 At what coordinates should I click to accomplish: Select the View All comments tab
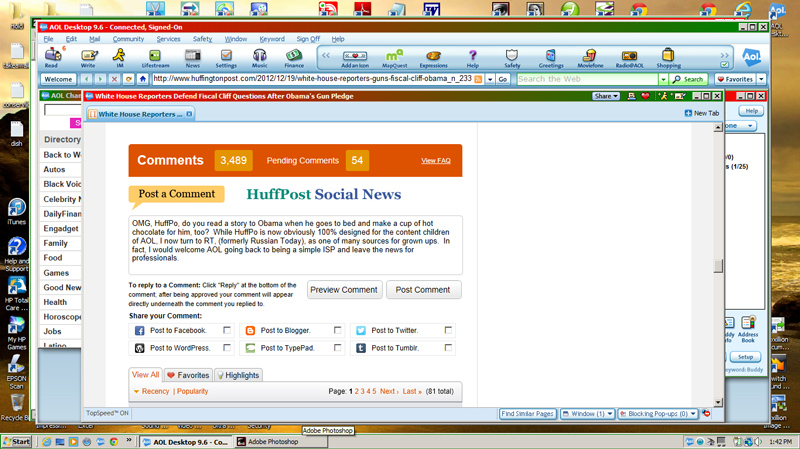(145, 375)
